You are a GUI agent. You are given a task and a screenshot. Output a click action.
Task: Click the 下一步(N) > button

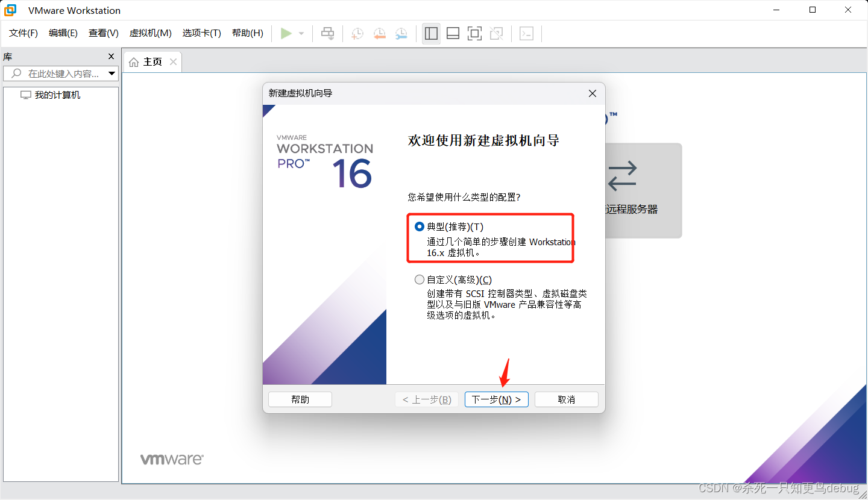coord(497,399)
